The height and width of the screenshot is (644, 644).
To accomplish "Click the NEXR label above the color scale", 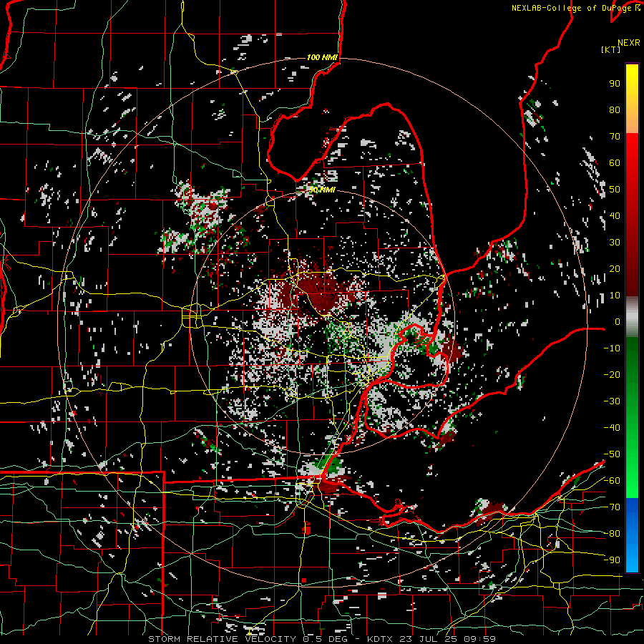I will pyautogui.click(x=628, y=42).
